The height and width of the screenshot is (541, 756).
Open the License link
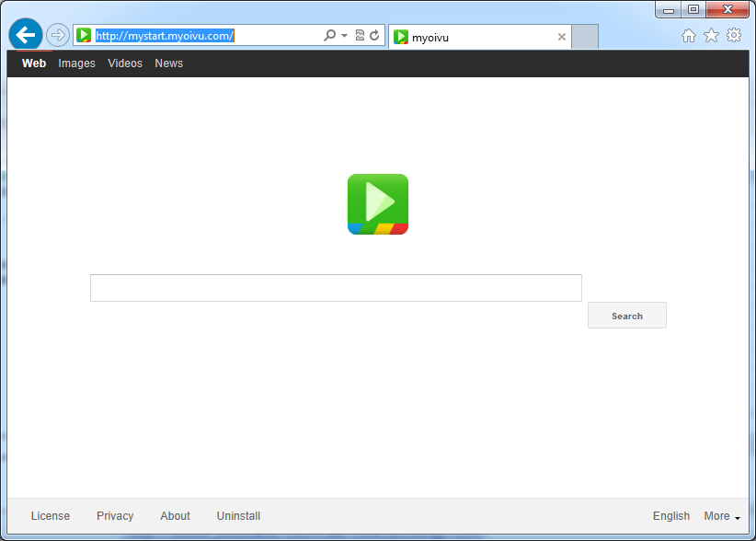click(x=51, y=516)
